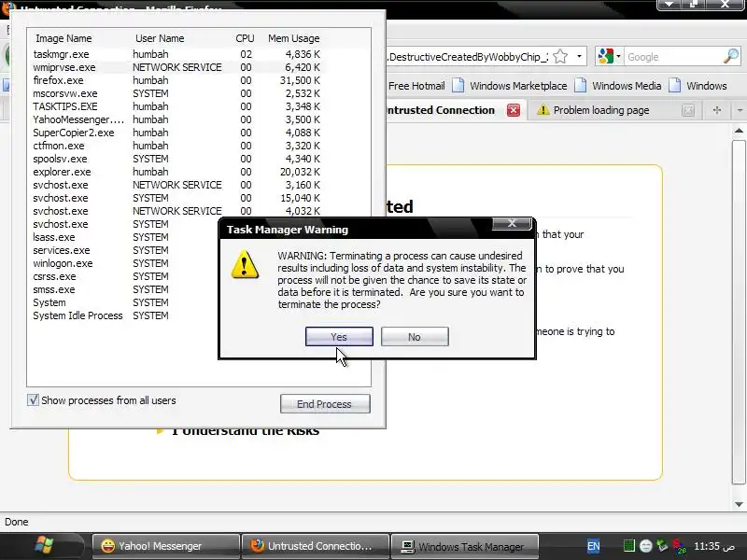The height and width of the screenshot is (560, 747).
Task: Switch to the Untrusted Connection tab
Action: [x=440, y=110]
